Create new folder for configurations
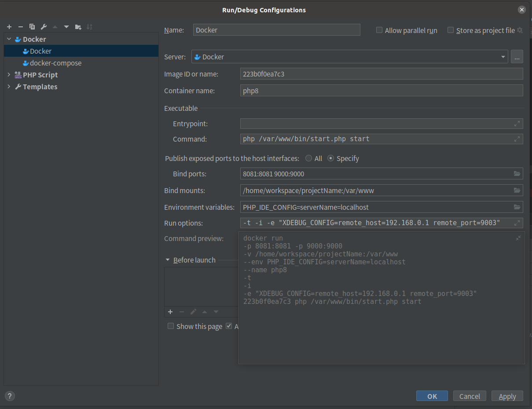The image size is (532, 409). tap(78, 27)
